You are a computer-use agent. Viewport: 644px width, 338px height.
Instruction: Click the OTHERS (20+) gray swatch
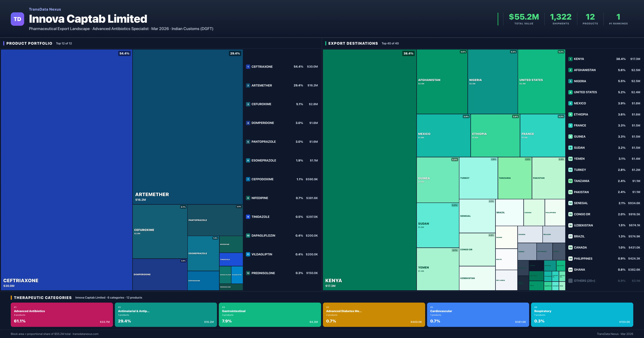point(570,280)
